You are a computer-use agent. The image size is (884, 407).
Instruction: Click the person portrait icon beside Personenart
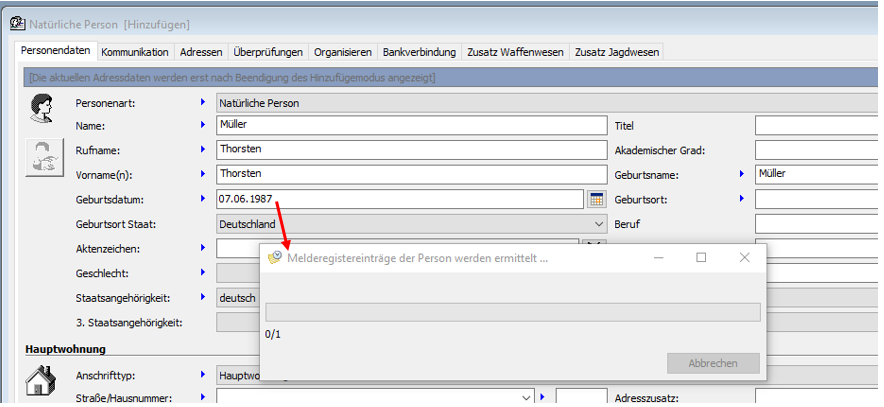(x=42, y=107)
